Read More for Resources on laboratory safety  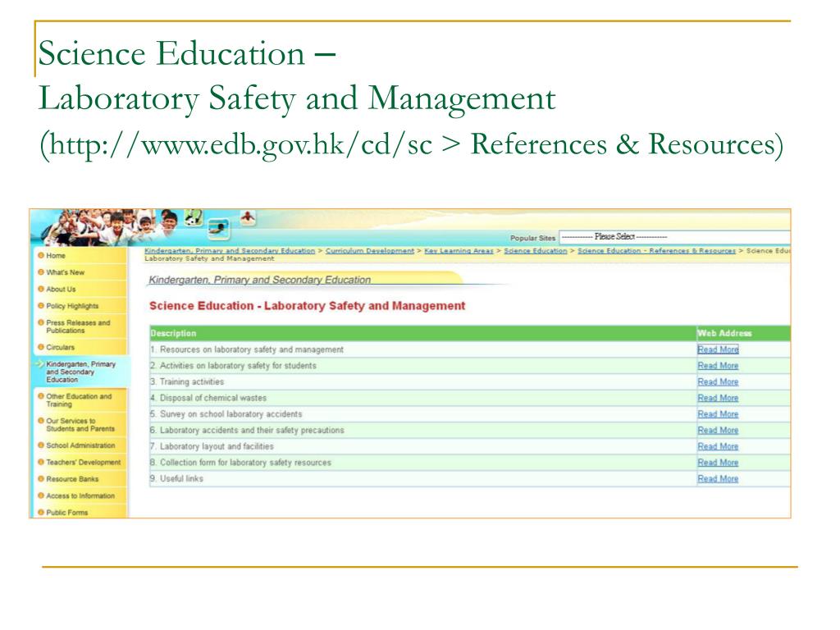718,349
